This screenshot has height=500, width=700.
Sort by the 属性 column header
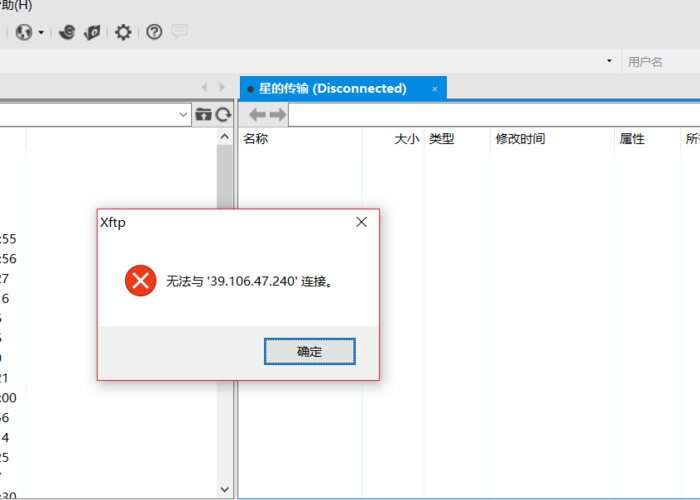[x=647, y=139]
